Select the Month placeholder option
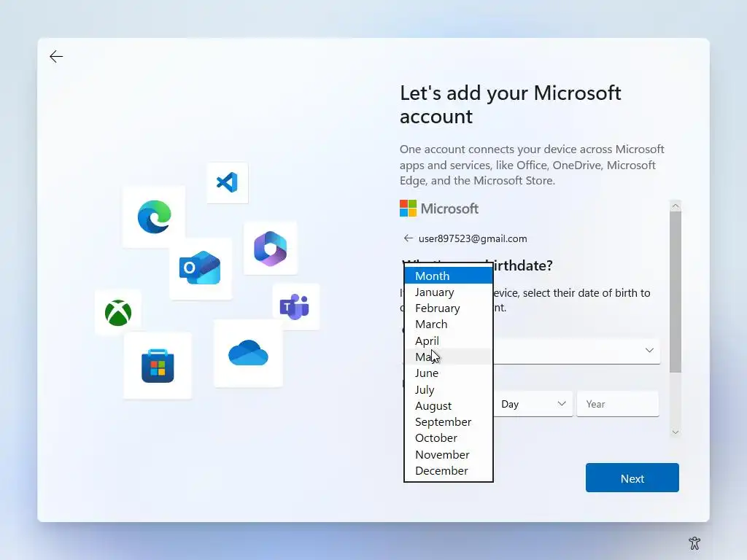Screen dimensions: 747x560 click(x=449, y=276)
